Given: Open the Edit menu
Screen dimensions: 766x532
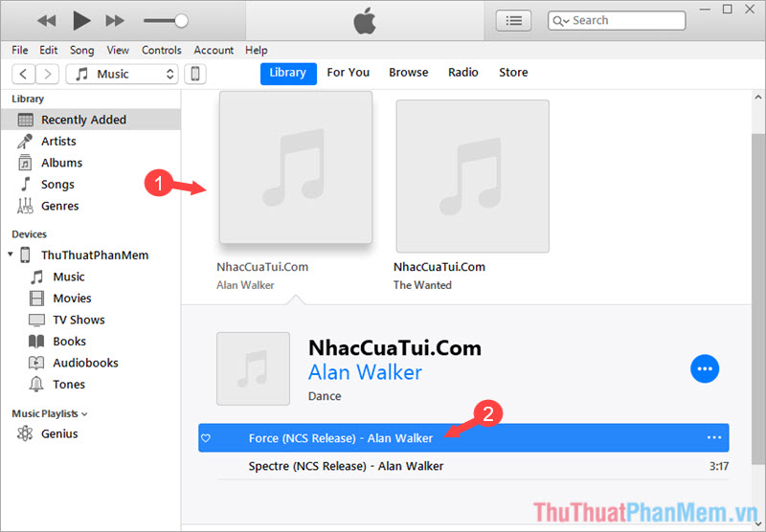Looking at the screenshot, I should point(49,51).
